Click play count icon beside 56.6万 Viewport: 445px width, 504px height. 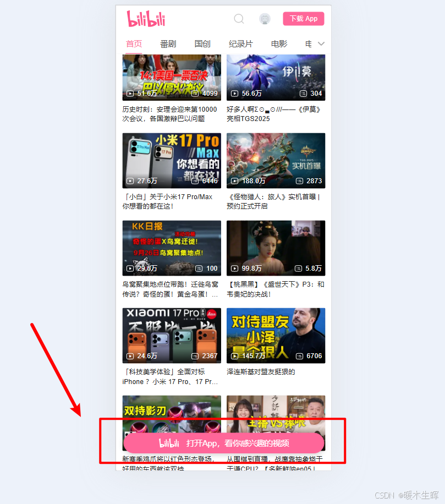click(x=234, y=94)
